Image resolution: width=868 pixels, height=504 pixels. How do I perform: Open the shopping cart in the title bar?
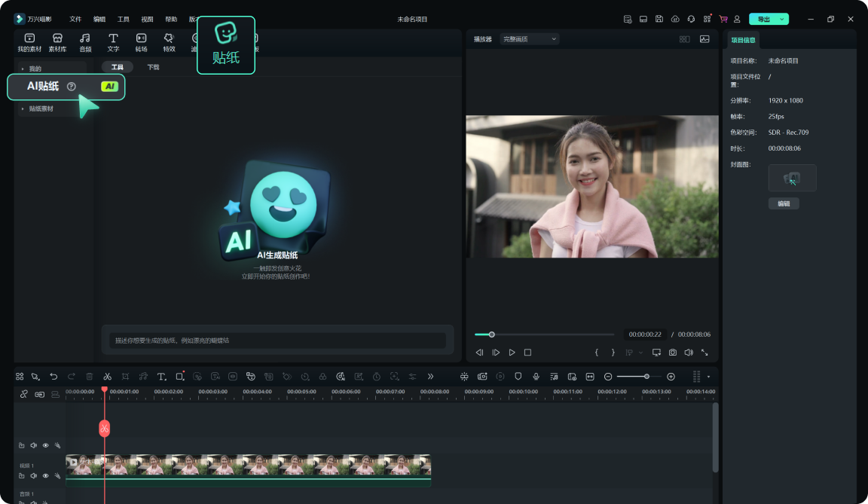coord(723,19)
